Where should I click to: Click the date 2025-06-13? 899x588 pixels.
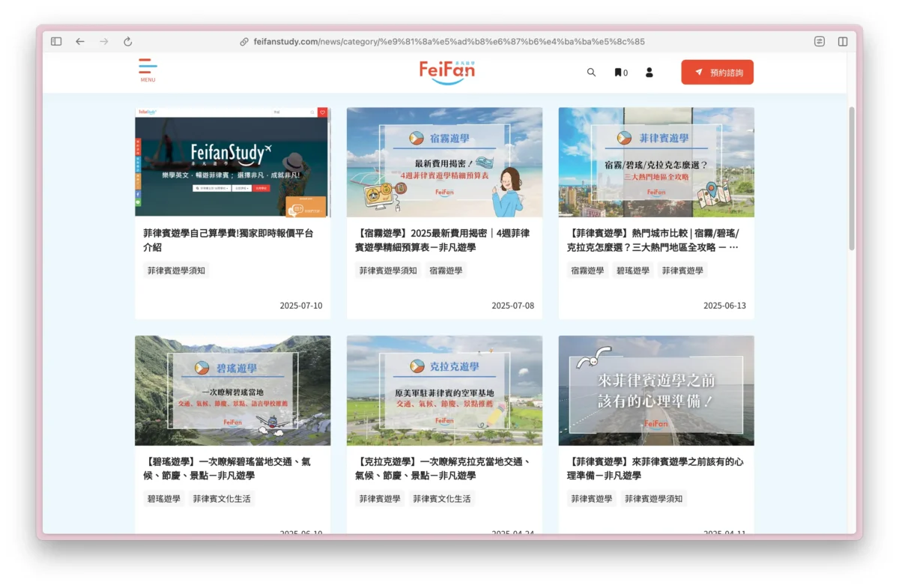click(x=724, y=306)
